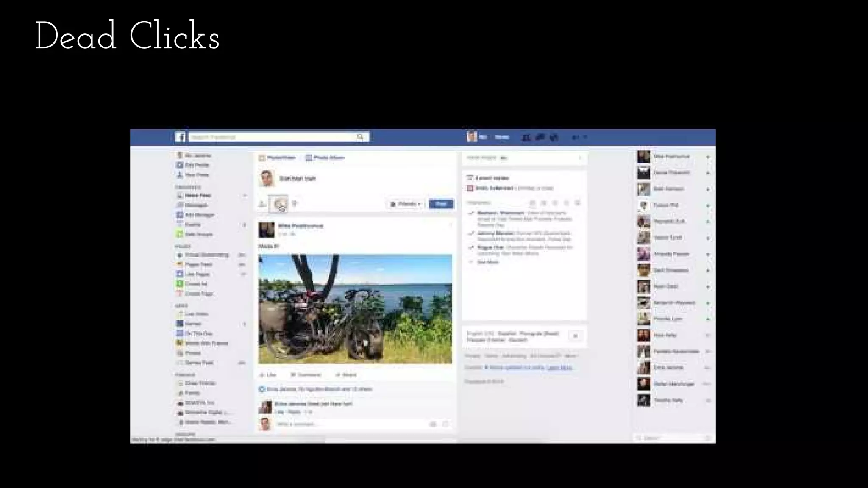Click the tag people icon in the composer
The image size is (868, 488).
pyautogui.click(x=262, y=204)
